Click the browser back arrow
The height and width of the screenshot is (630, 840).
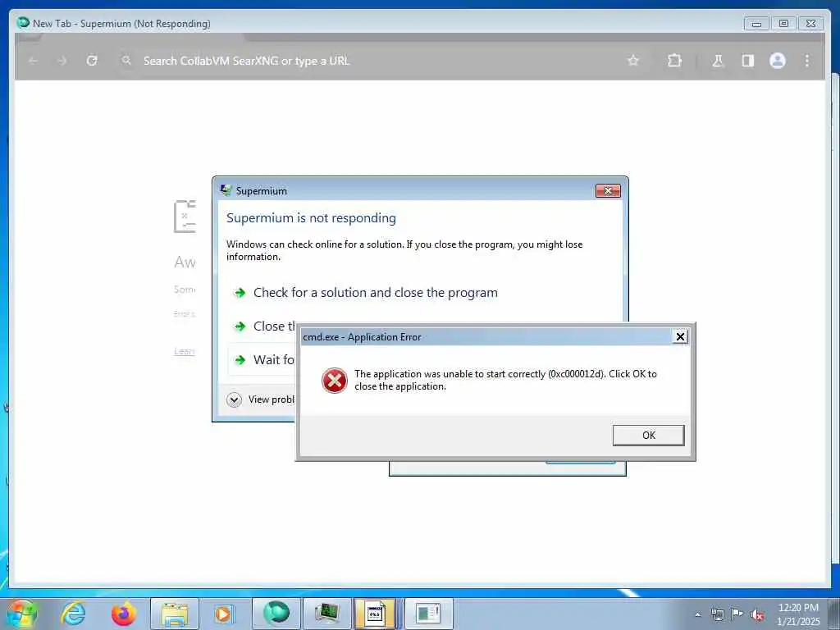(34, 61)
